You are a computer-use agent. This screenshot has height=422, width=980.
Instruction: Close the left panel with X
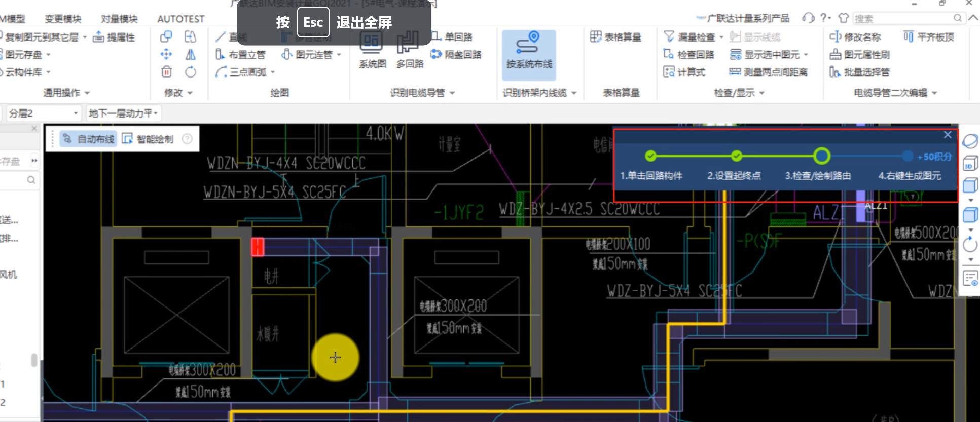point(34,129)
